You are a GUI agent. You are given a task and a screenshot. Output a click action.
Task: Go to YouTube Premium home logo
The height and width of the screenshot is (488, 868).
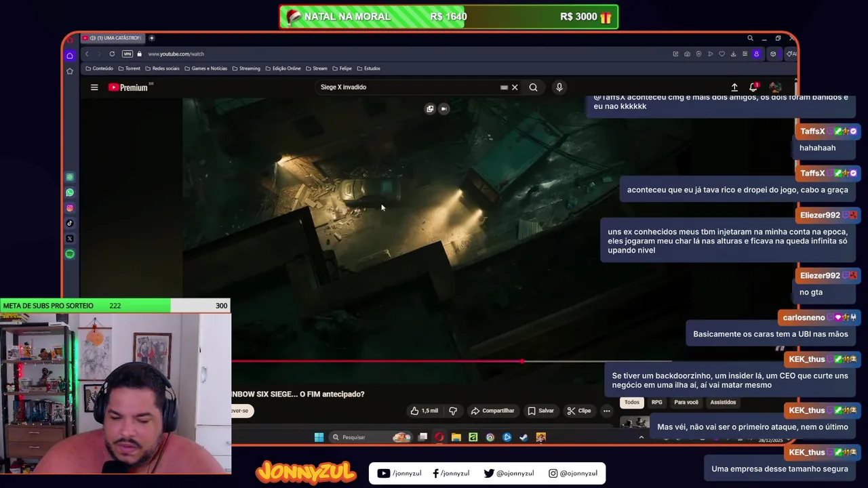click(x=128, y=87)
